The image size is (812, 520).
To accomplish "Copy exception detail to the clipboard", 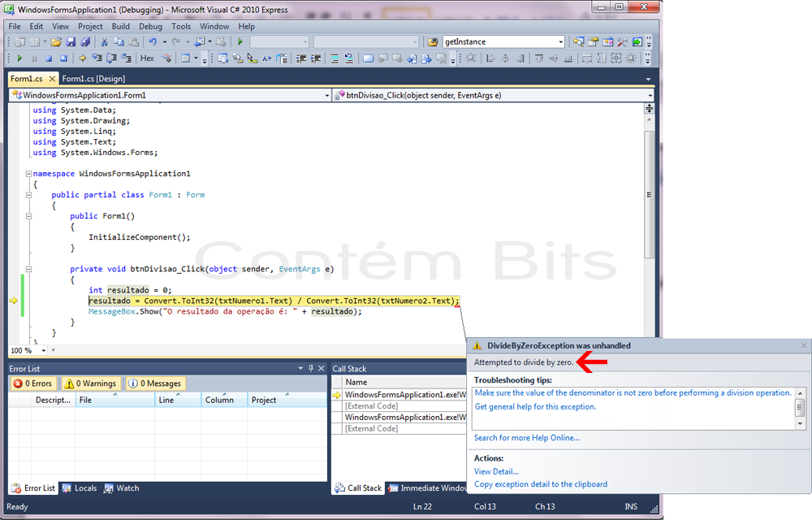I will [541, 484].
